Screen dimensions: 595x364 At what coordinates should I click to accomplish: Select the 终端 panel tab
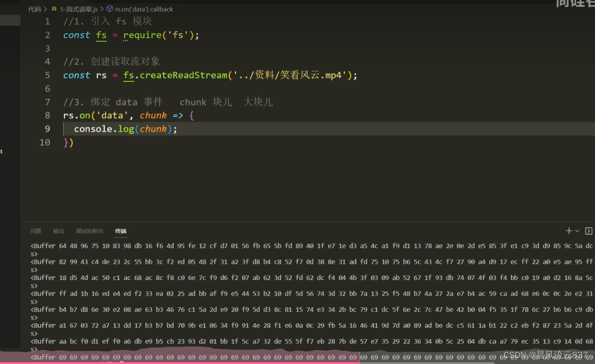coord(121,231)
